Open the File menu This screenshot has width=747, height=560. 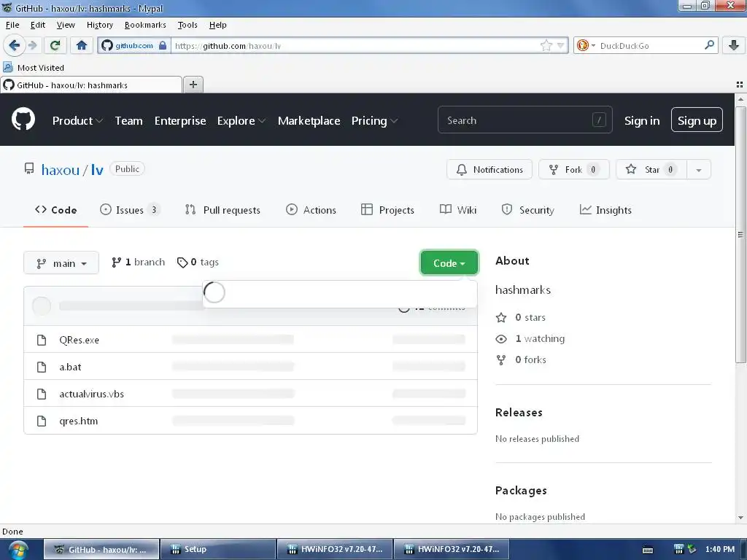12,25
